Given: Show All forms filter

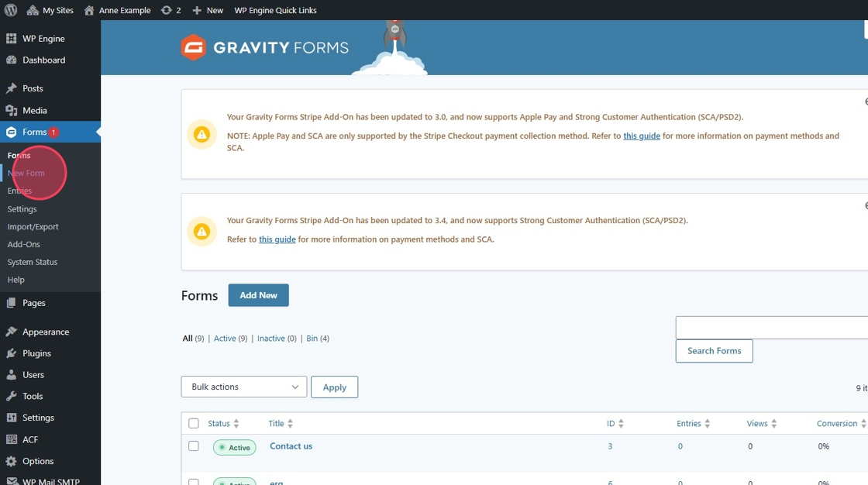Looking at the screenshot, I should point(193,339).
